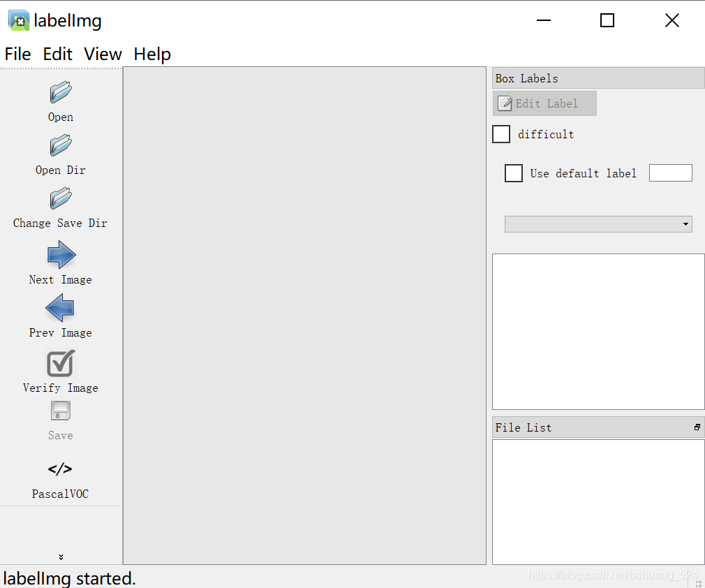Viewport: 705px width, 588px height.
Task: Click inside the File List area
Action: point(598,501)
